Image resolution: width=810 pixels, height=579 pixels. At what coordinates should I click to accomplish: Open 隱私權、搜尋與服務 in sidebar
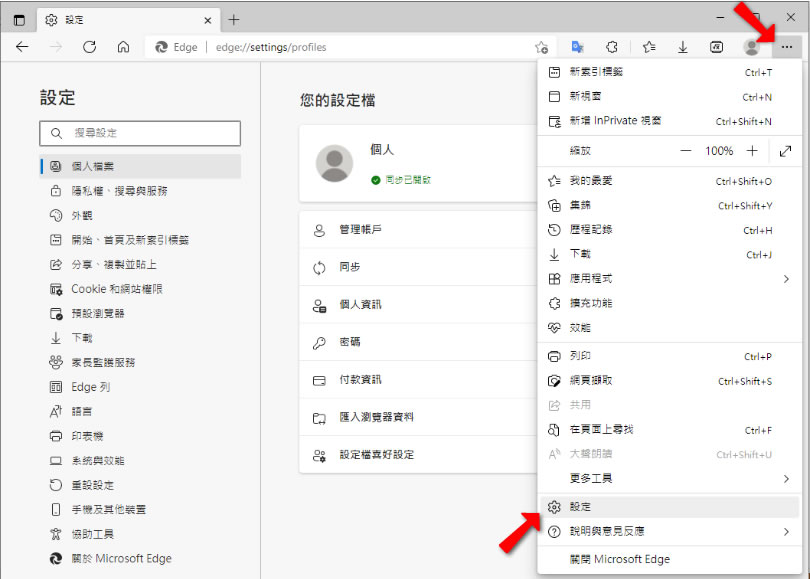(x=140, y=191)
